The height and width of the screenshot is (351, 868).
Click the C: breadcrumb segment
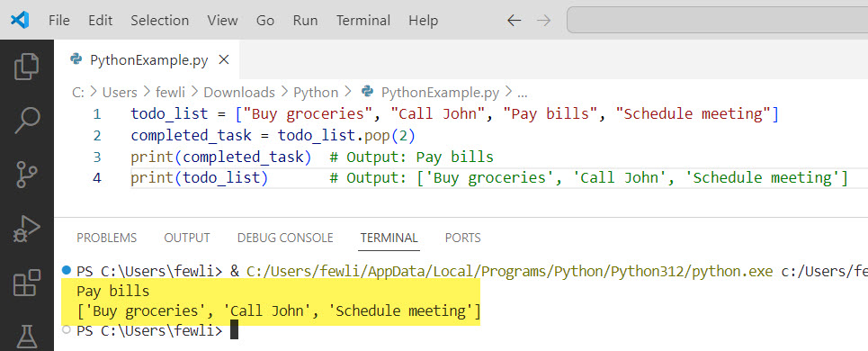click(x=78, y=92)
